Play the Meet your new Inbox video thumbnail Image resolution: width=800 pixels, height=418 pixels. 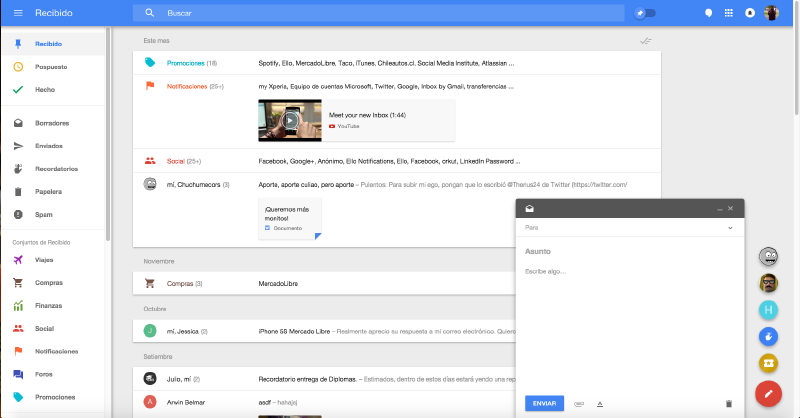pos(290,121)
